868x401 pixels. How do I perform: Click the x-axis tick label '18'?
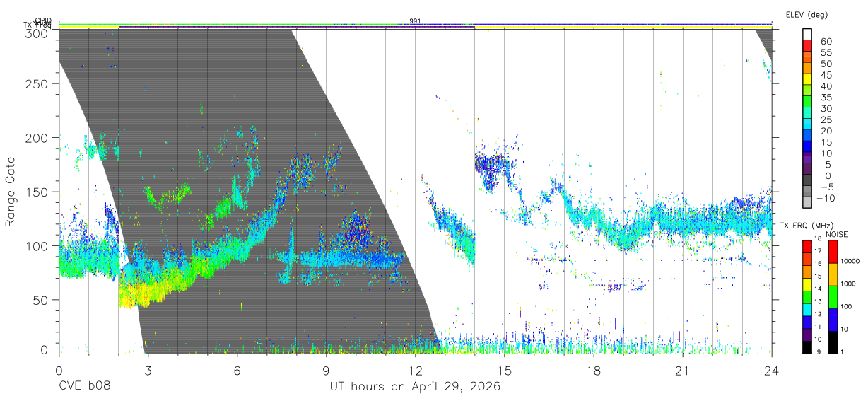click(x=594, y=371)
